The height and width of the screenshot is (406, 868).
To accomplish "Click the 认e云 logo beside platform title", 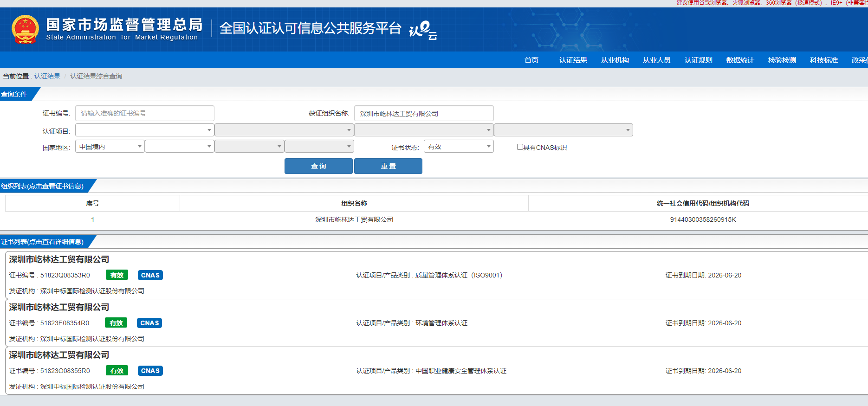I will pyautogui.click(x=422, y=30).
